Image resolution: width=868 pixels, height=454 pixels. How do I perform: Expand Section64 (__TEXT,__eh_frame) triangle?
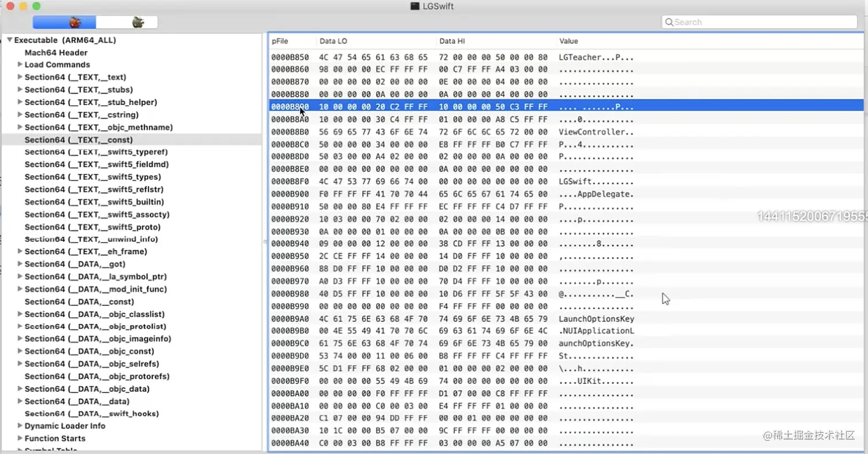(20, 251)
